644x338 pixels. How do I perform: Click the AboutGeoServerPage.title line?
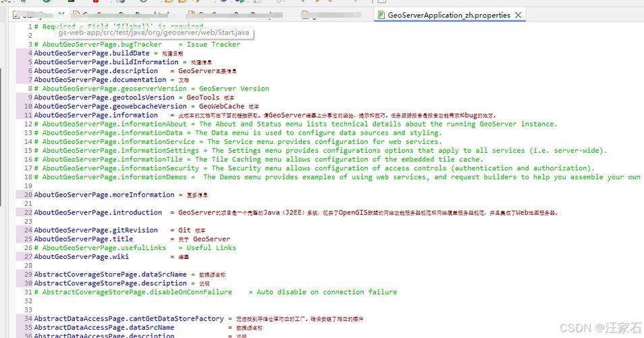coord(132,239)
